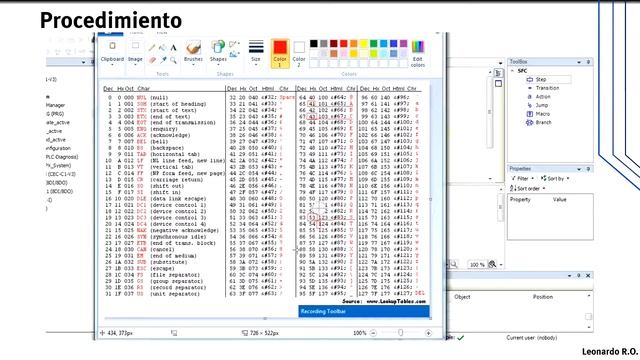Click Edit colors in Paint
This screenshot has width=640, height=360.
tap(418, 54)
